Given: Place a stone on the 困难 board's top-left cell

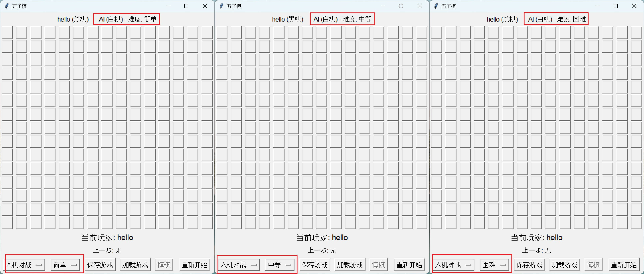Looking at the screenshot, I should pos(436,33).
